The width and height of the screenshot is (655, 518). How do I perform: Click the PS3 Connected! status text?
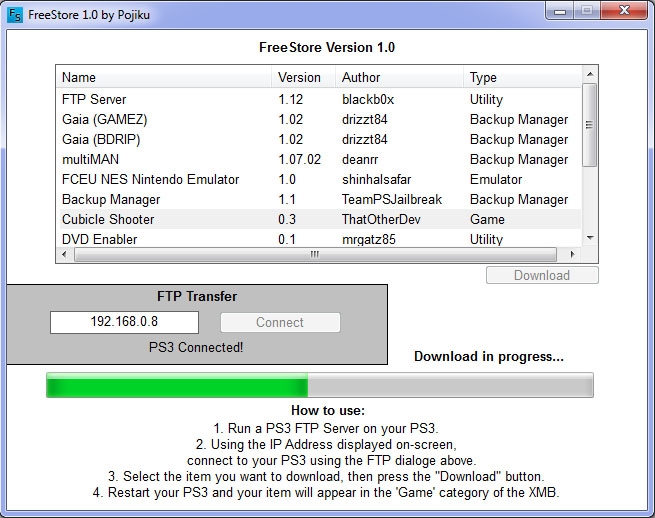pos(196,348)
